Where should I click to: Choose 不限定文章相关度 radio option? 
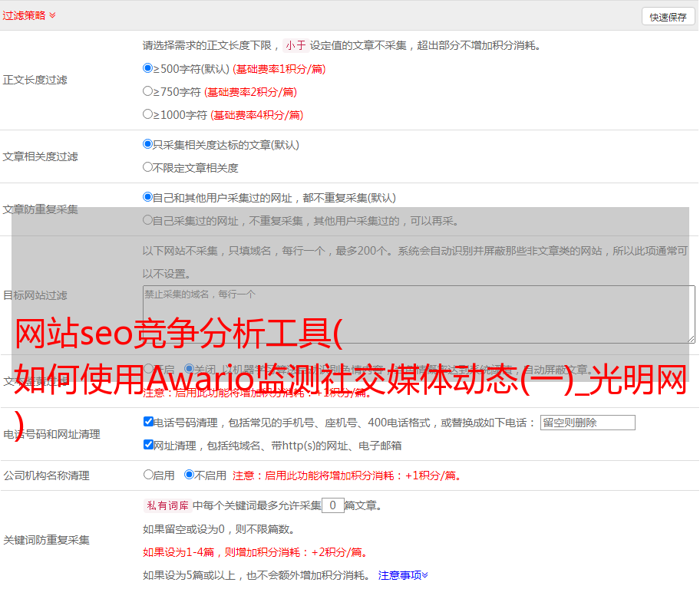coord(147,167)
